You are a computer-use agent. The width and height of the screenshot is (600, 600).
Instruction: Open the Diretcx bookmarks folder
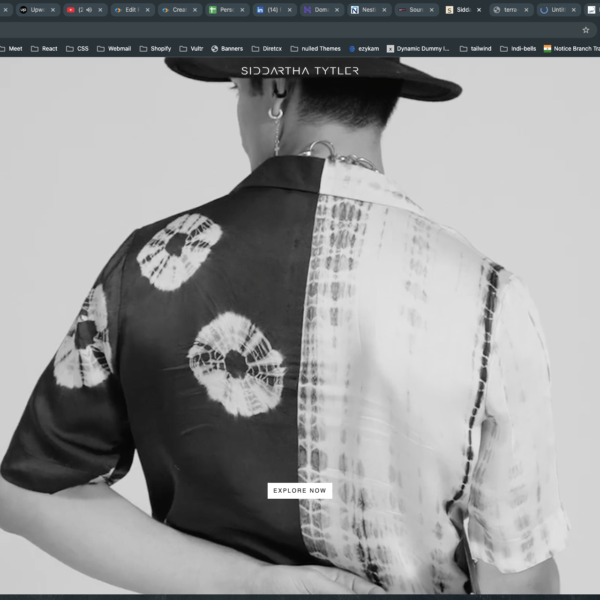267,49
